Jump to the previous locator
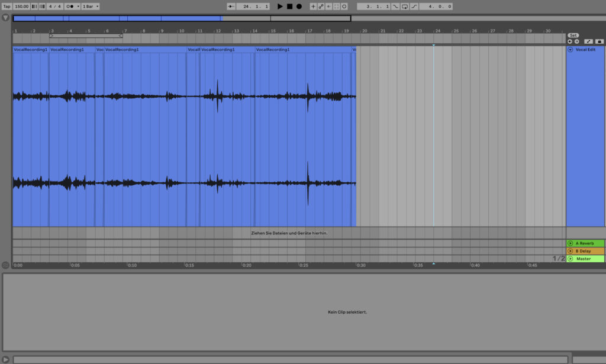Image resolution: width=606 pixels, height=364 pixels. (570, 41)
